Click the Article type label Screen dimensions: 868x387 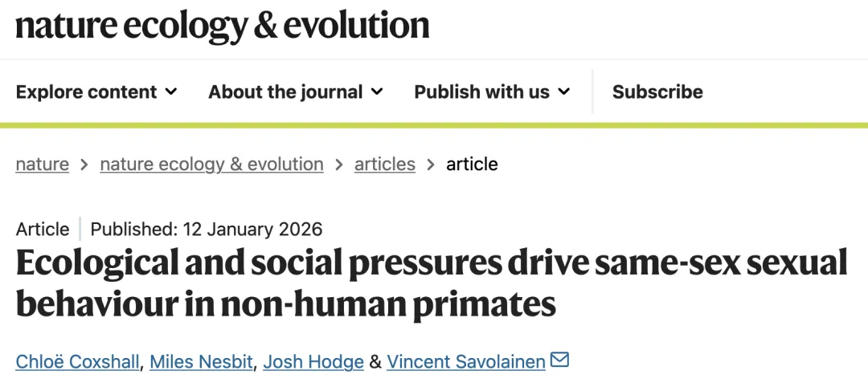(42, 230)
